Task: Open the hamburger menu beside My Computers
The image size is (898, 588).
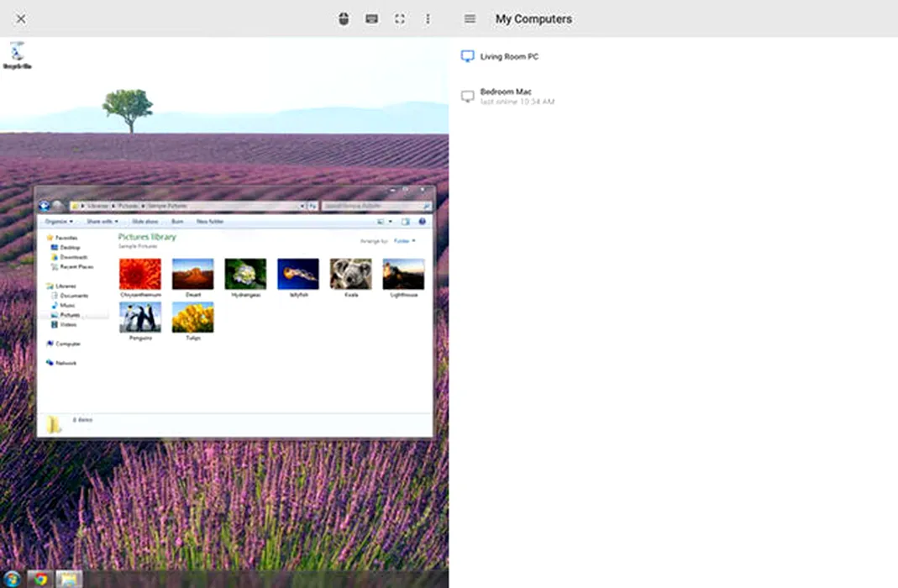Action: coord(470,18)
